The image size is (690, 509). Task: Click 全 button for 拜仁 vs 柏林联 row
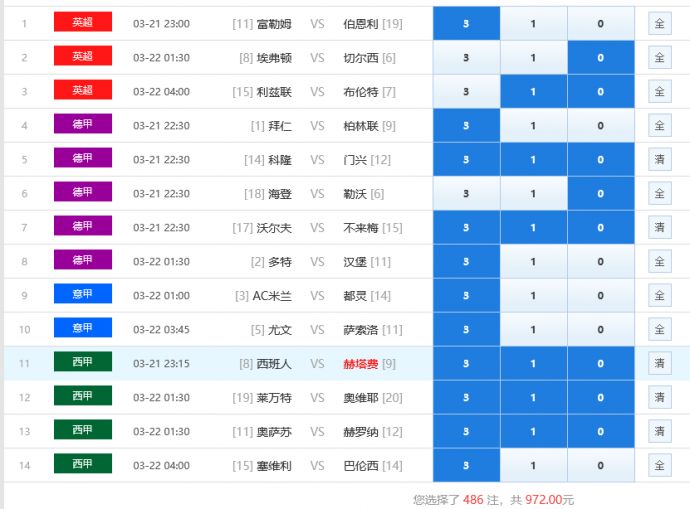(x=659, y=126)
